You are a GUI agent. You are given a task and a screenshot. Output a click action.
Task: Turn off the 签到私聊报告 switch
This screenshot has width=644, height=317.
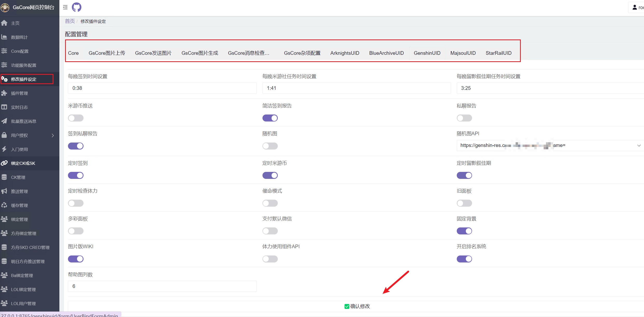point(76,146)
